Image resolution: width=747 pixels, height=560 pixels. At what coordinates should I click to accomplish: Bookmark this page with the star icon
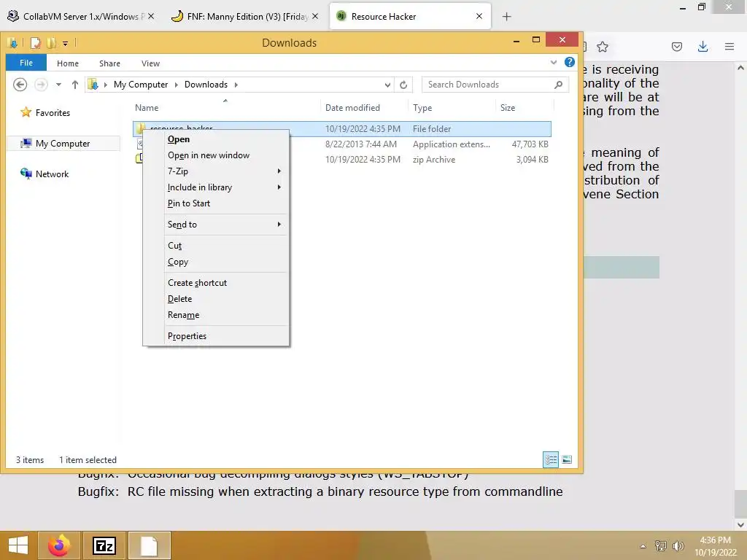(x=603, y=47)
